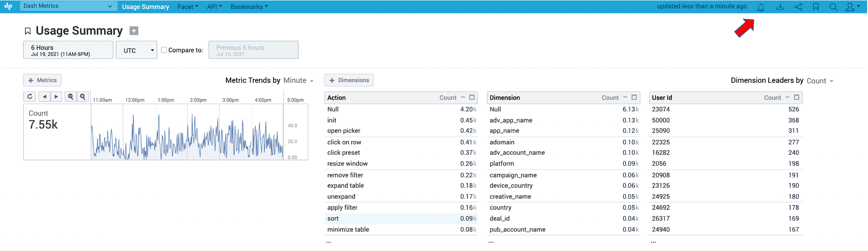Toggle the Compare to checkbox
Viewport: 868px width, 251px height.
[x=164, y=50]
